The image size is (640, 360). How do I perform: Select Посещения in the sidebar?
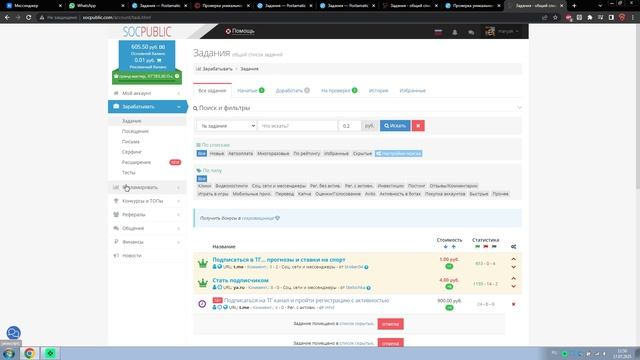(135, 131)
